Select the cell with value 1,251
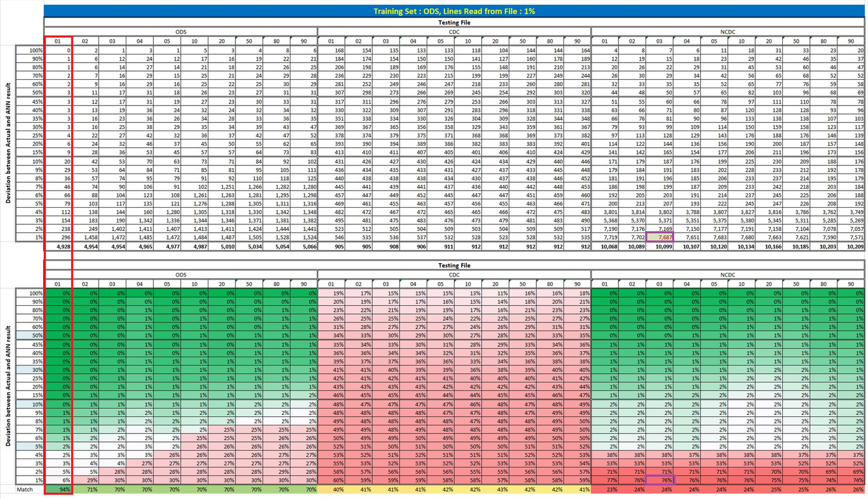This screenshot has height=499, width=868. (x=222, y=186)
